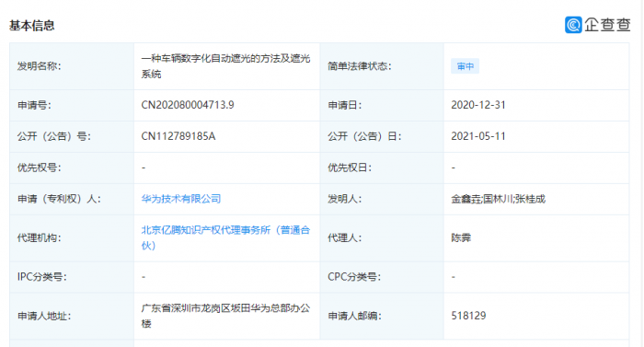Click the 申请人邮编 label cell
644x347 pixels.
pos(382,316)
